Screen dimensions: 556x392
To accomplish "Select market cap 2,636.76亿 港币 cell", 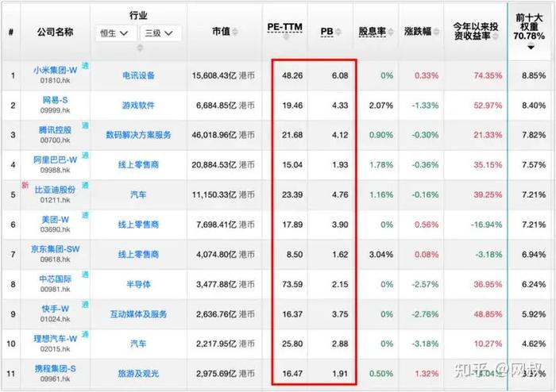I will [x=226, y=314].
